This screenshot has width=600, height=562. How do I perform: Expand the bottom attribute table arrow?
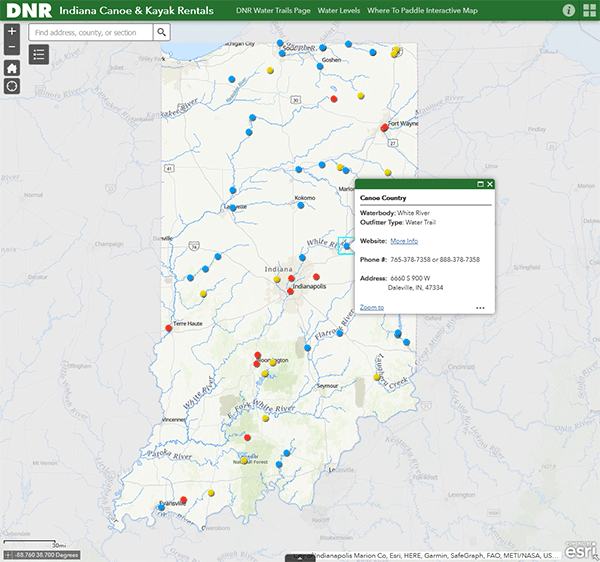299,557
